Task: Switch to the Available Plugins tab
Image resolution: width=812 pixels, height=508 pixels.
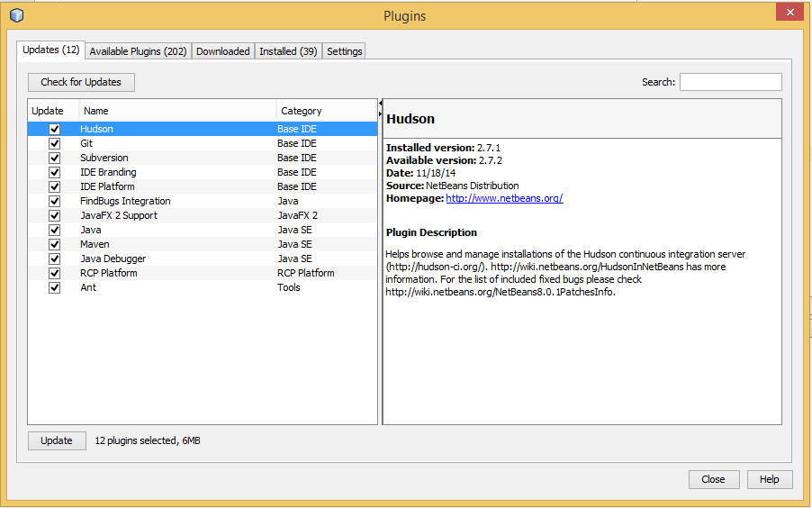Action: click(x=138, y=51)
